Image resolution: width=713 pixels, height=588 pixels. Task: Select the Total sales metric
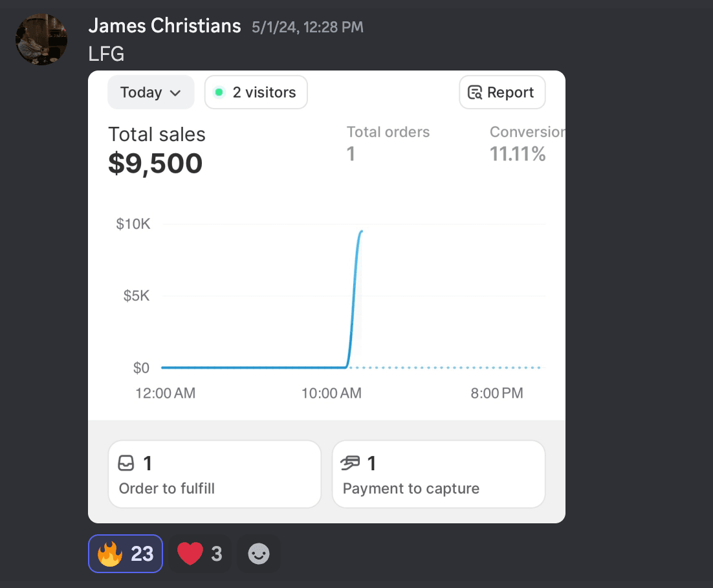(x=157, y=150)
